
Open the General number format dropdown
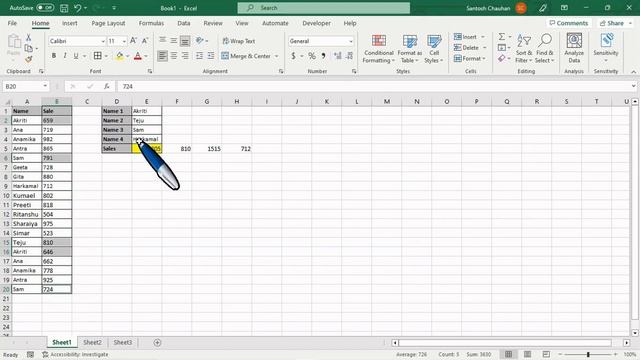[351, 41]
